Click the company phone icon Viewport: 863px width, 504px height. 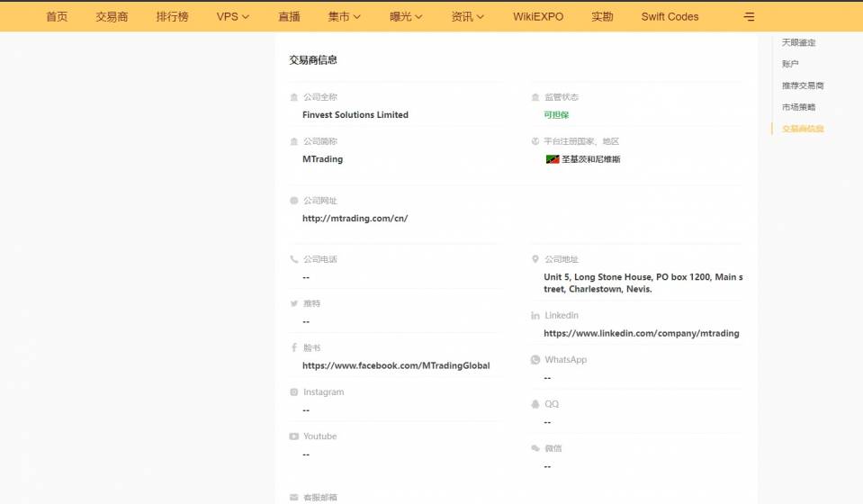click(x=294, y=259)
